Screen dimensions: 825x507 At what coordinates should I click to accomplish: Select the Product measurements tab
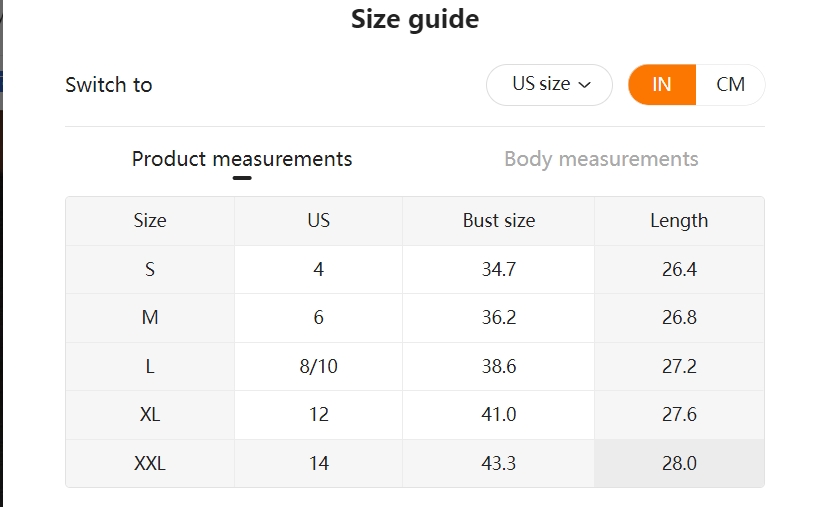point(242,159)
